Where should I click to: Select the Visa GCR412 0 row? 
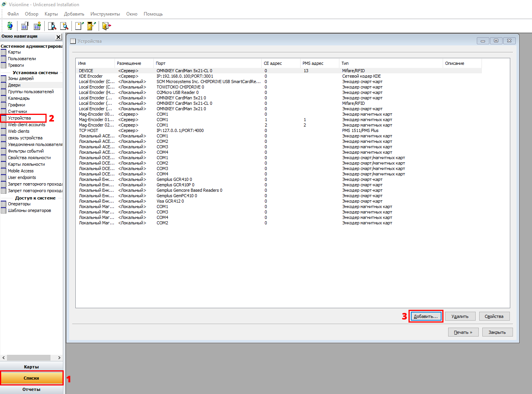pos(279,201)
